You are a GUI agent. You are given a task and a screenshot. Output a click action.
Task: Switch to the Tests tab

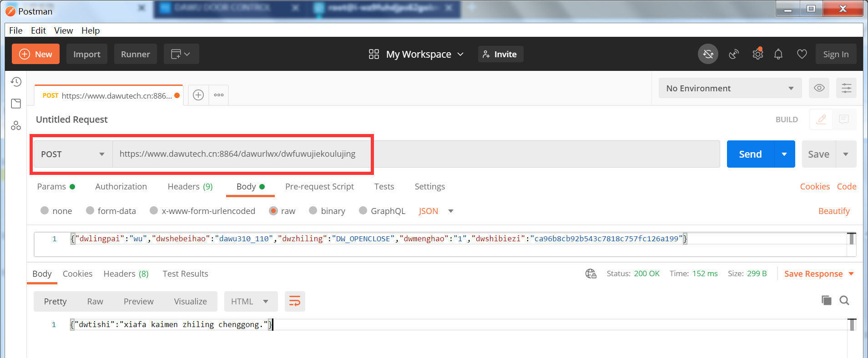pyautogui.click(x=384, y=186)
